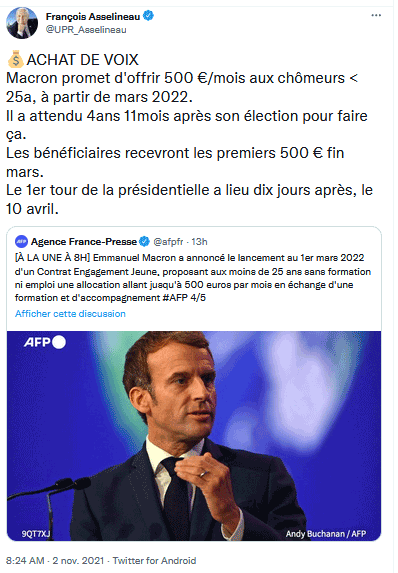Screen dimensions: 398x573
Task: Click the quoted AFP tweet text body
Action: click(x=193, y=278)
